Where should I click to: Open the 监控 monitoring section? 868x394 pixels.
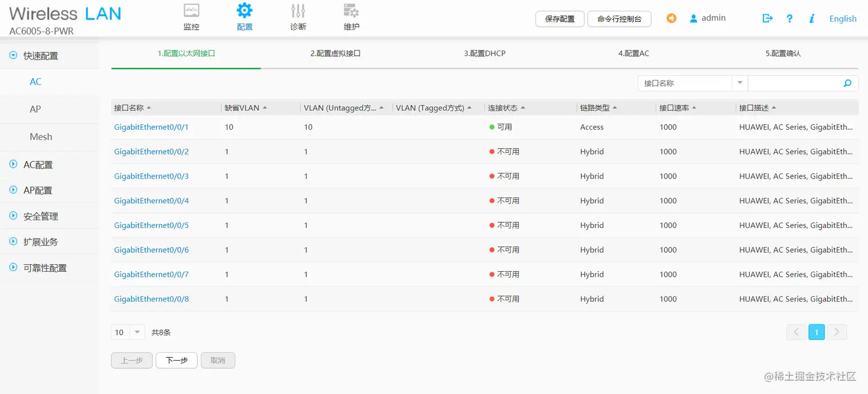(191, 17)
